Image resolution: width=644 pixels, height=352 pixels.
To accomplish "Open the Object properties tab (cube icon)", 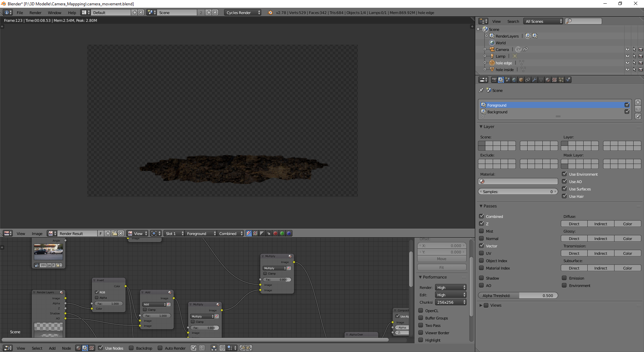I will tap(521, 80).
